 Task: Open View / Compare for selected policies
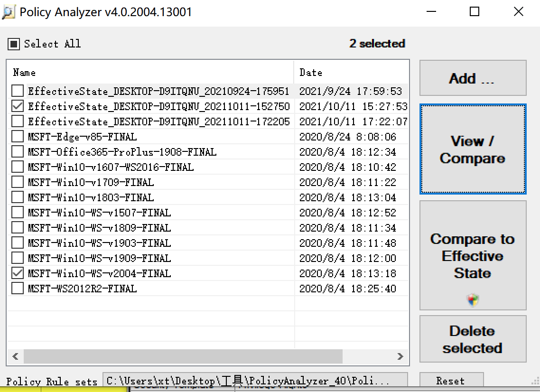(473, 149)
